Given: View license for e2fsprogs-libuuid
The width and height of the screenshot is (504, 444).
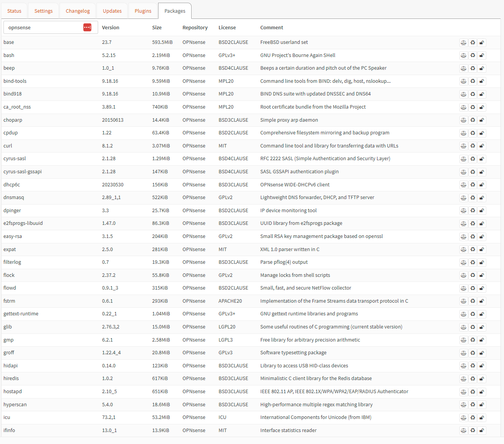Looking at the screenshot, I should pyautogui.click(x=464, y=224).
